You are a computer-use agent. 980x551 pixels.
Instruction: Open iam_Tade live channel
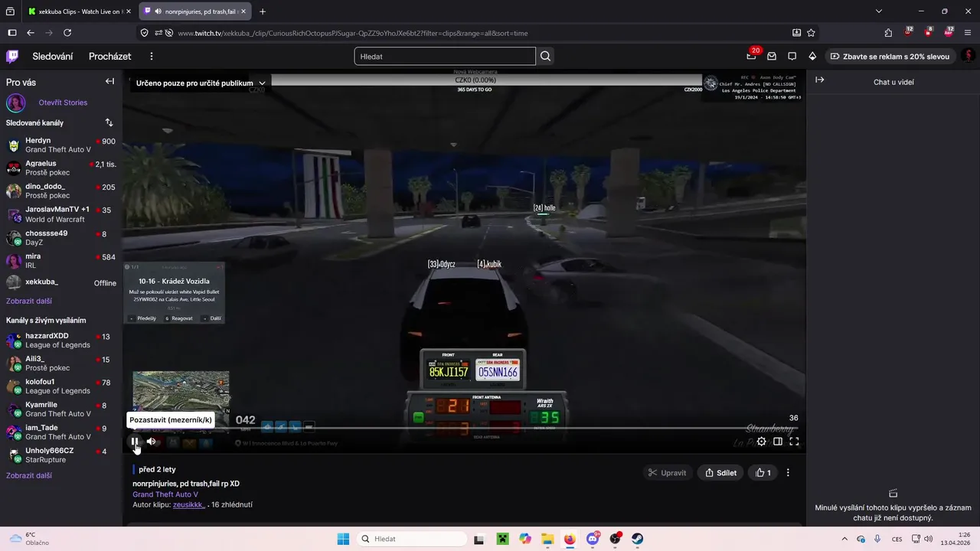click(61, 432)
